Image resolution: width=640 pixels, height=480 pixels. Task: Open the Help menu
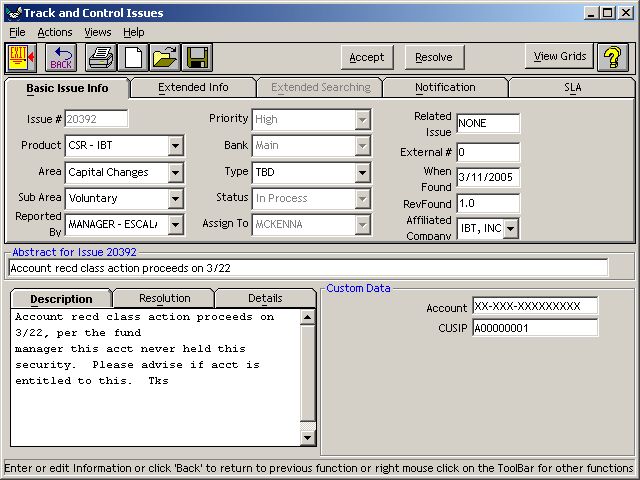click(133, 32)
